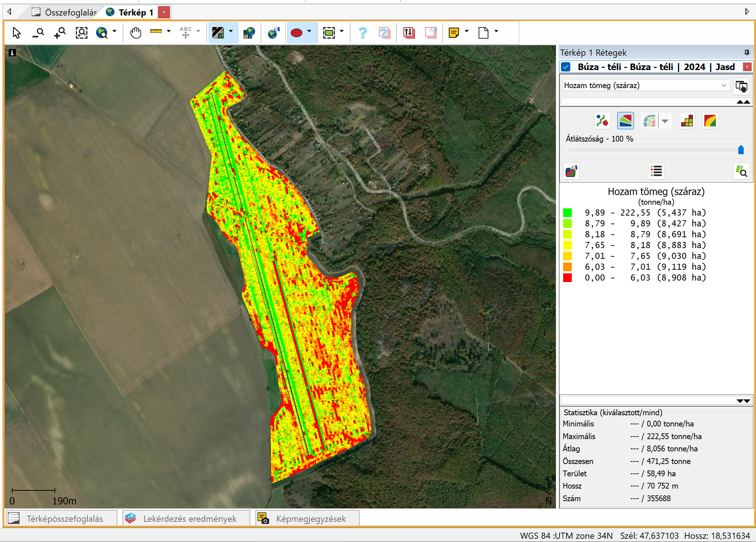Expand dropdown arrow next to measure ruler
The height and width of the screenshot is (542, 756).
[169, 31]
